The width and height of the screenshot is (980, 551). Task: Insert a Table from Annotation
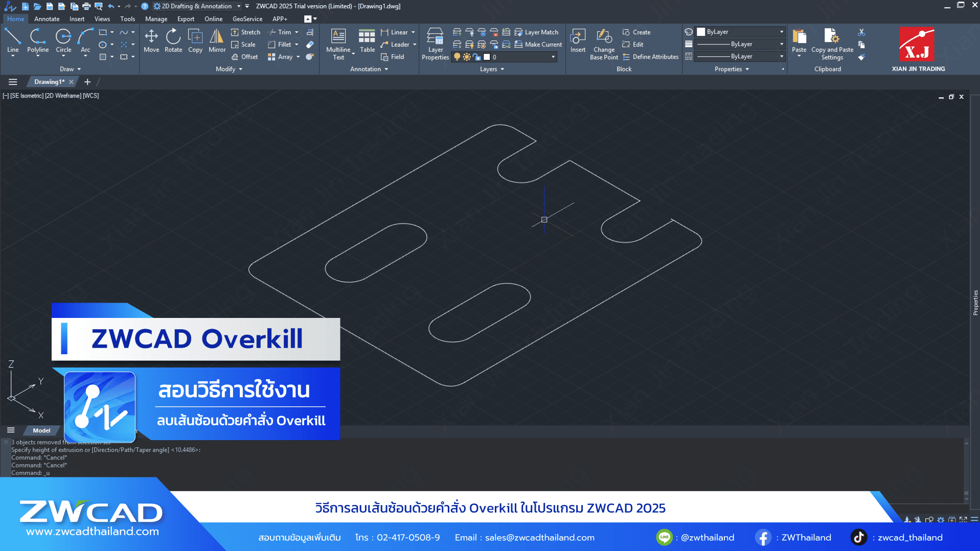(367, 41)
